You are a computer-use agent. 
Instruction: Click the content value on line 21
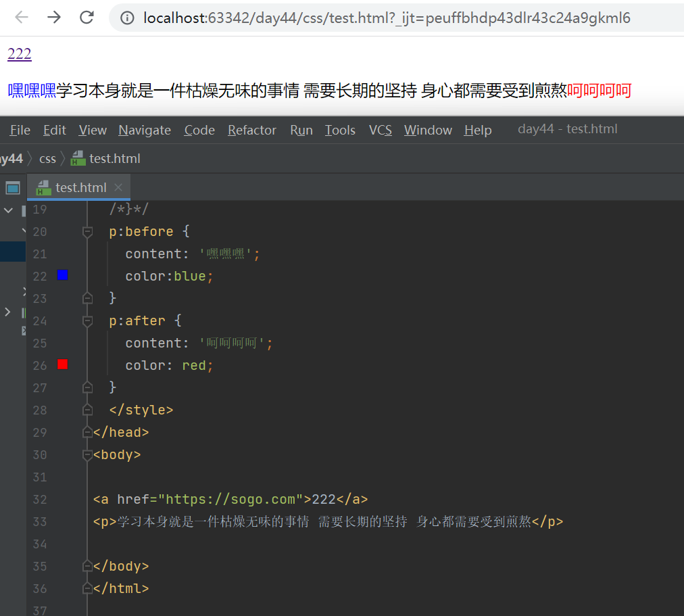226,254
